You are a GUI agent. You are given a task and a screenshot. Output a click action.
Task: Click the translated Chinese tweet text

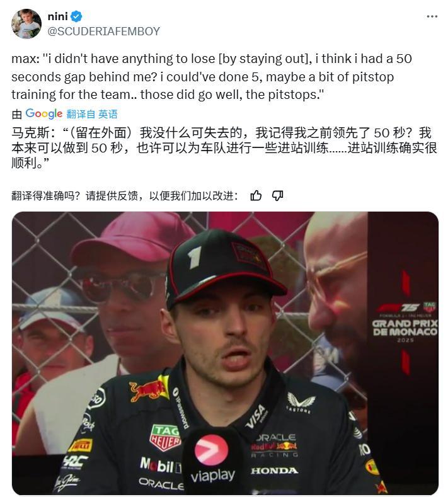224,148
